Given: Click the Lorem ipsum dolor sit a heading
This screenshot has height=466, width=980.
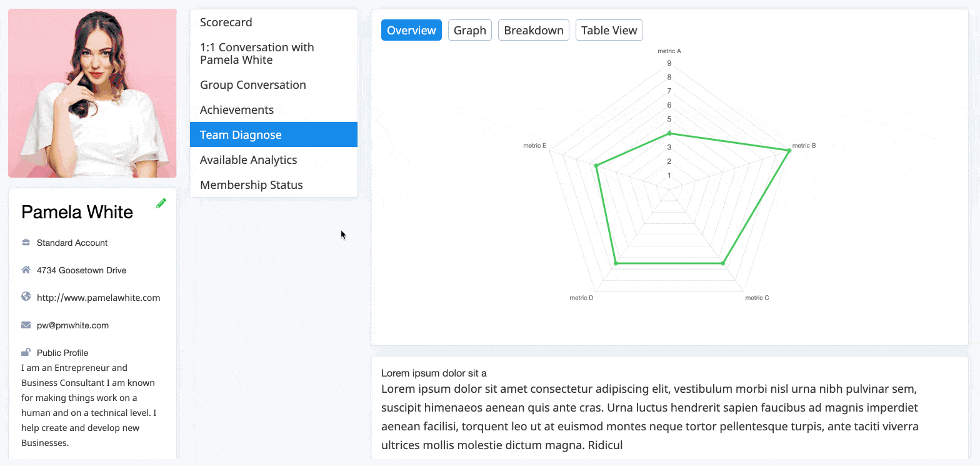Looking at the screenshot, I should pyautogui.click(x=434, y=373).
